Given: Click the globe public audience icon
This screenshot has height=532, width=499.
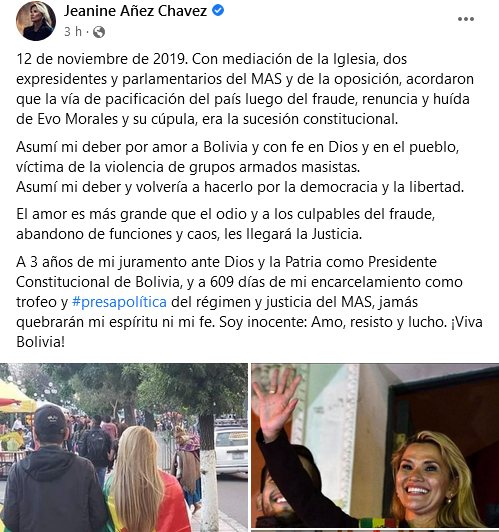Looking at the screenshot, I should (99, 32).
